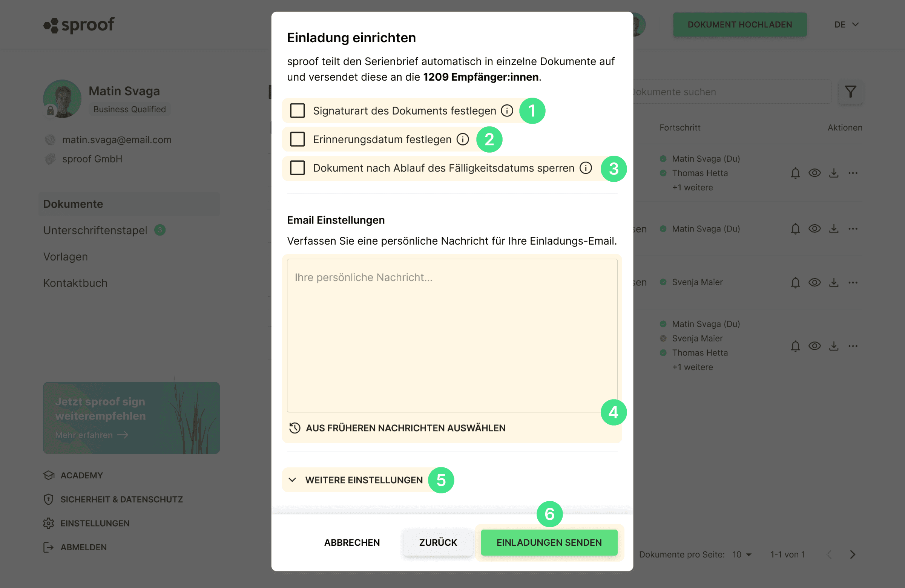Check Erinnerungsdatum festlegen option

(298, 139)
